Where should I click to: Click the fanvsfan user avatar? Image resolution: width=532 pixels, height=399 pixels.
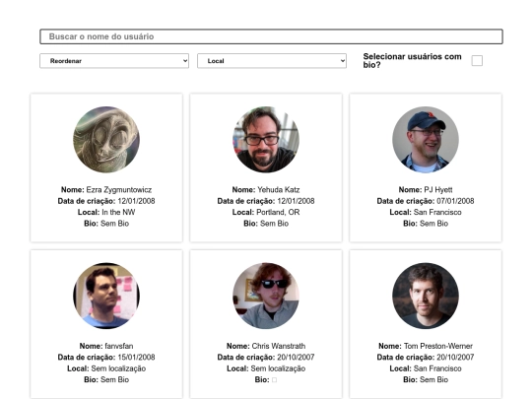[x=106, y=296]
